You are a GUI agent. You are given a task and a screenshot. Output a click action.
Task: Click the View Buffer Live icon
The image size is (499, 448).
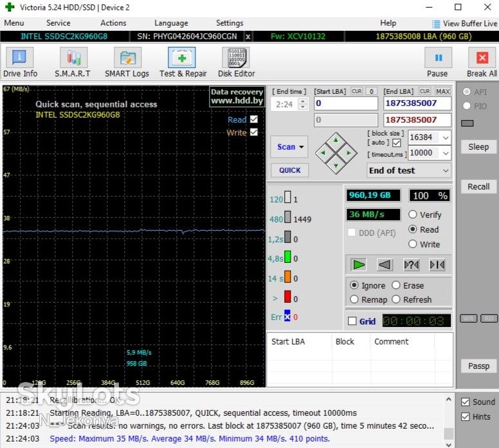436,24
